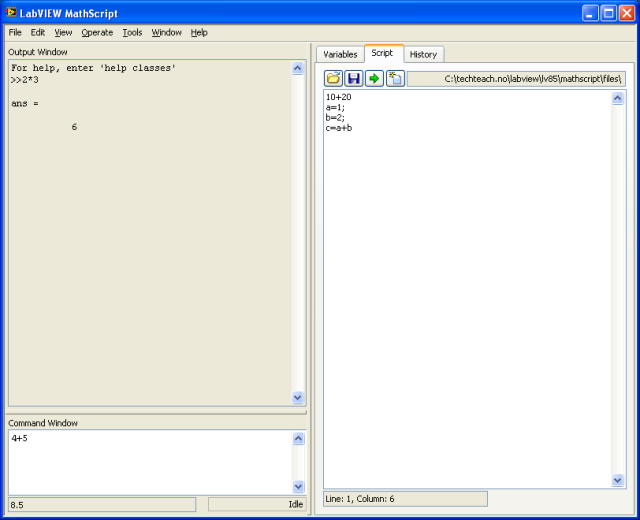Open a script file with folder icon
The width and height of the screenshot is (640, 520).
[x=333, y=78]
